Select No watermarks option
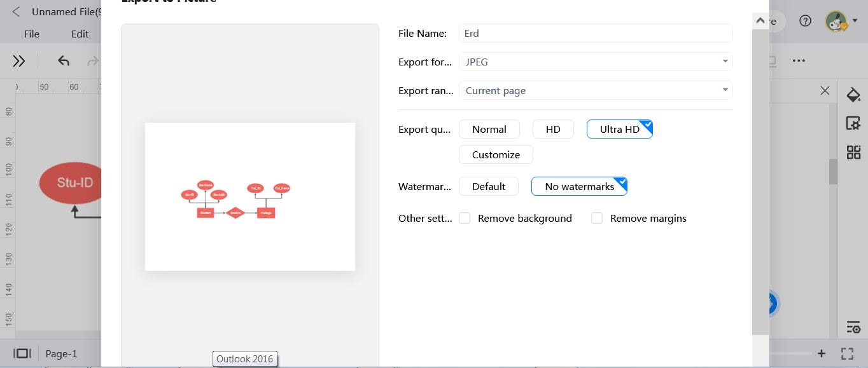The height and width of the screenshot is (368, 868). (579, 186)
